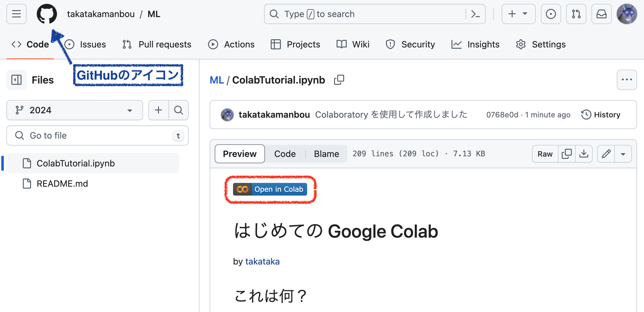The image size is (644, 312).
Task: Download the raw file icon
Action: pyautogui.click(x=584, y=154)
